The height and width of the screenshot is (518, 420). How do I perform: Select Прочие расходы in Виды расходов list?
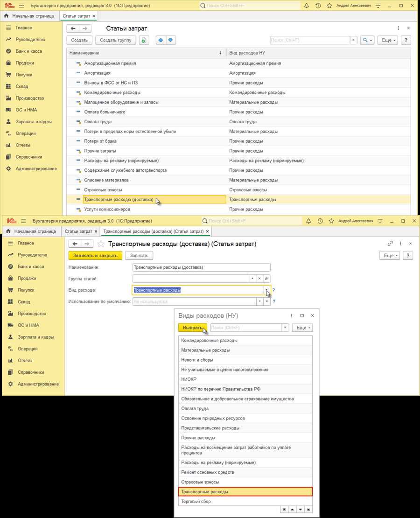[245, 438]
